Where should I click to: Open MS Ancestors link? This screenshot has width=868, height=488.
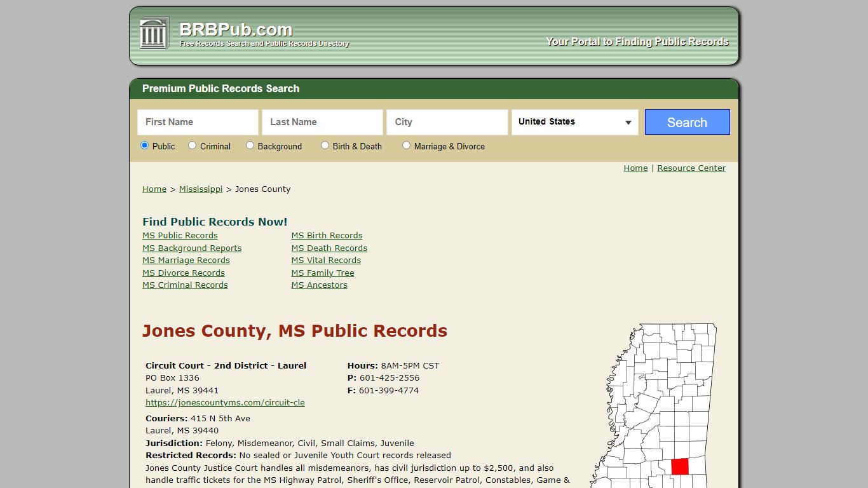(x=320, y=285)
